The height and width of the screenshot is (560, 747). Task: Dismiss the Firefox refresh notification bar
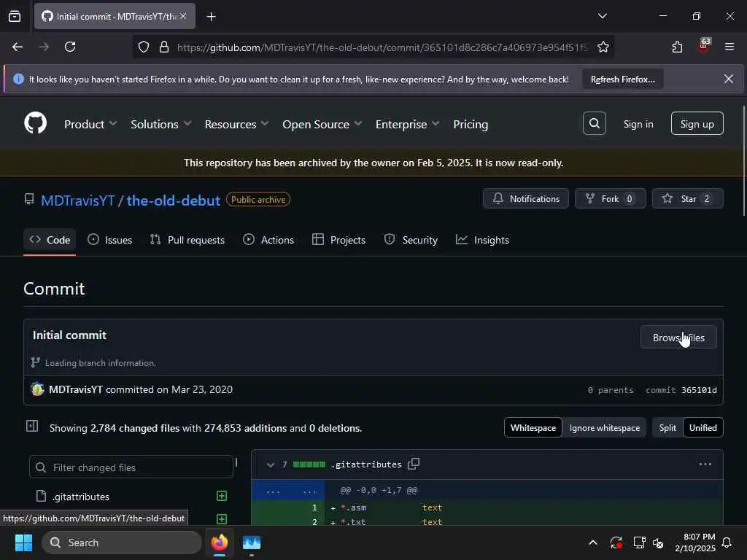(729, 79)
